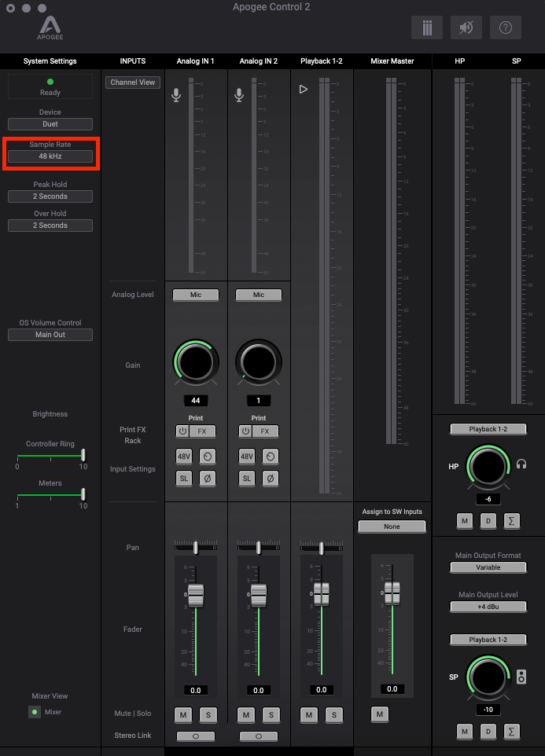Click the Analog IN 1 fader handle
545x756 pixels.
pyautogui.click(x=196, y=594)
